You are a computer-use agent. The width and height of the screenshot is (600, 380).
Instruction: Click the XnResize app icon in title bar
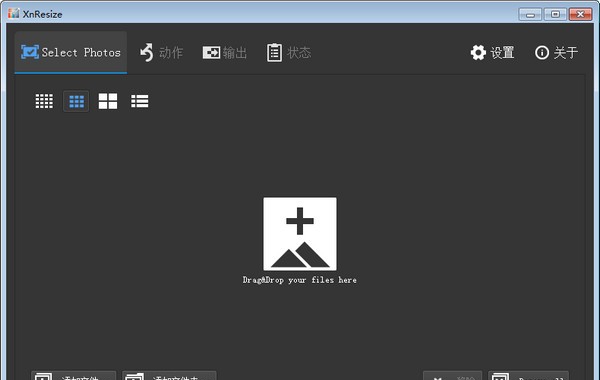pyautogui.click(x=13, y=13)
